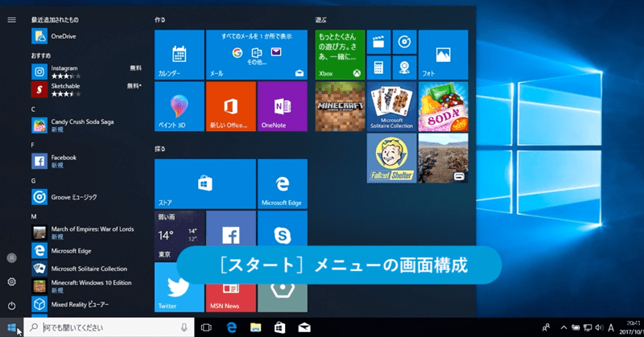Open Edge from the taskbar

[x=231, y=327]
